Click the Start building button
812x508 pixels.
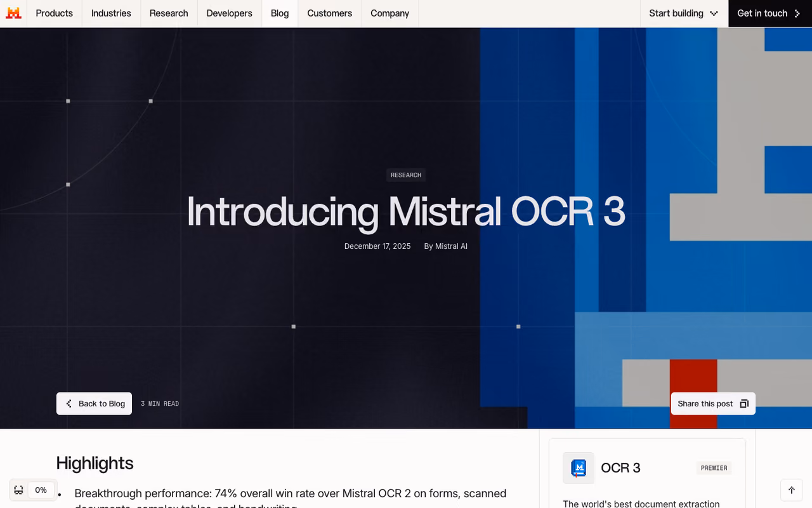(684, 13)
